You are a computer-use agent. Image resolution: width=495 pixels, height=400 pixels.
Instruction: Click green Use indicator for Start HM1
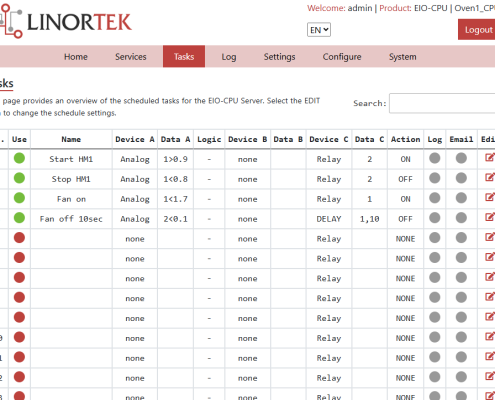click(x=19, y=158)
